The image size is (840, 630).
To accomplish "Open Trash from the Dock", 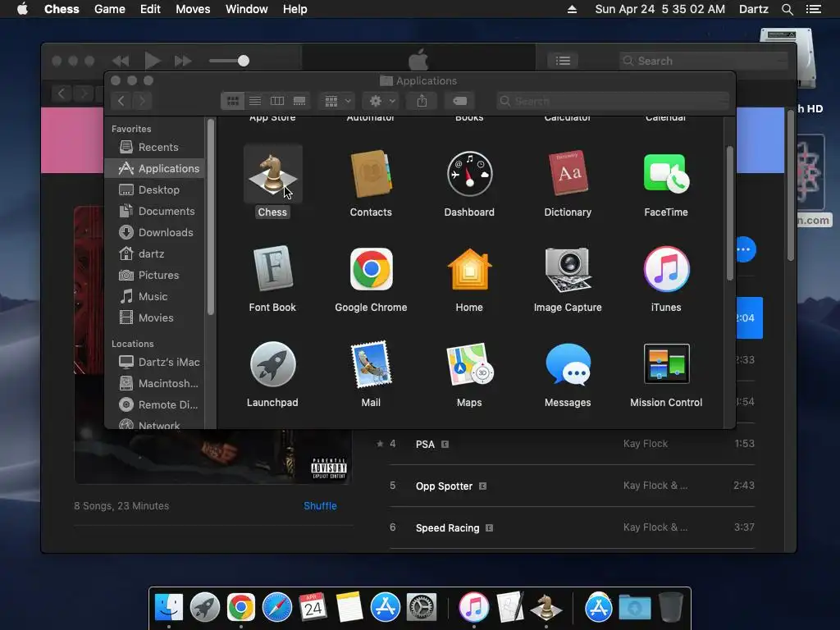I will pos(670,606).
